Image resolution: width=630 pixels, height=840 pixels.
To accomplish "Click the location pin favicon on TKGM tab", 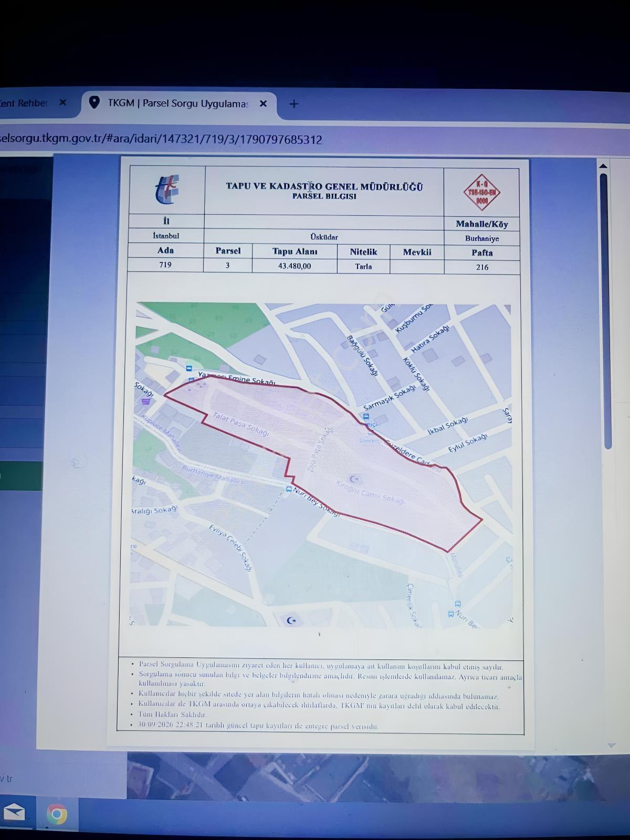I will 94,102.
